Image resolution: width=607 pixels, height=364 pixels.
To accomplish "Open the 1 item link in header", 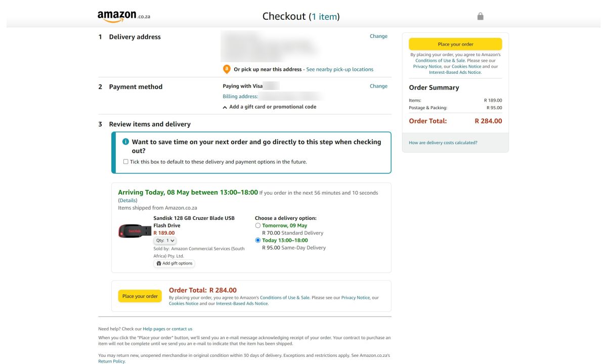I will click(x=324, y=17).
